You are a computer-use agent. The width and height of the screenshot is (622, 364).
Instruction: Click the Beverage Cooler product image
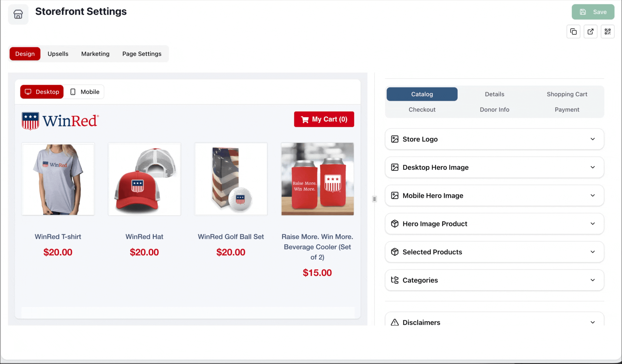[318, 179]
